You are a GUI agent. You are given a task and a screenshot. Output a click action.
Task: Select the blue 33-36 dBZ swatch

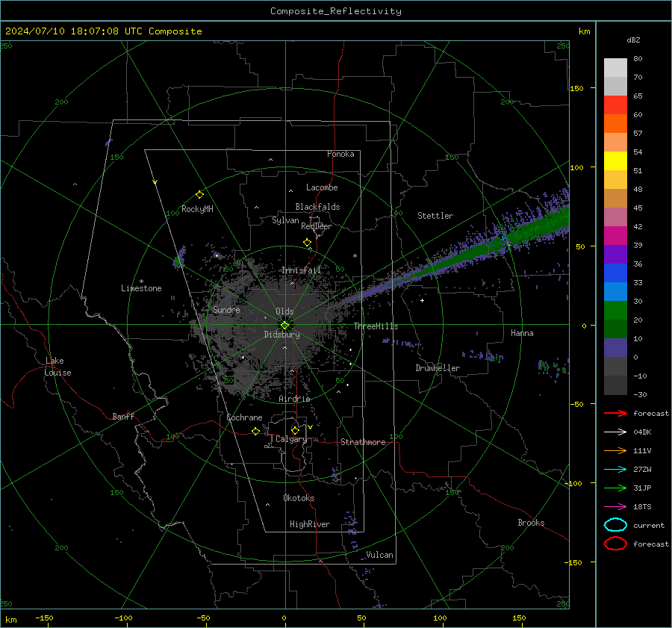615,273
